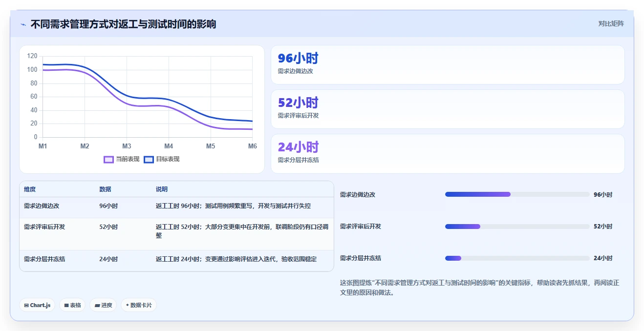Click the 说明 column header
The height and width of the screenshot is (331, 644).
tap(162, 189)
